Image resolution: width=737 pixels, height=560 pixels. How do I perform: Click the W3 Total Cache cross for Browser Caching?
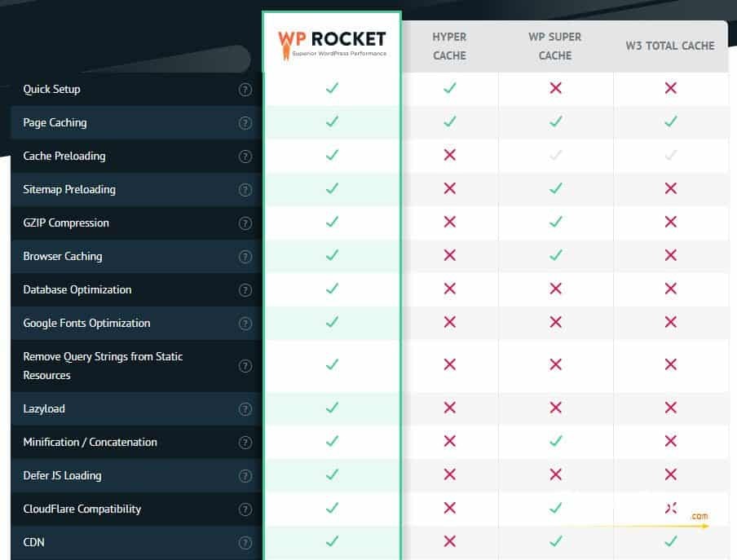coord(671,255)
